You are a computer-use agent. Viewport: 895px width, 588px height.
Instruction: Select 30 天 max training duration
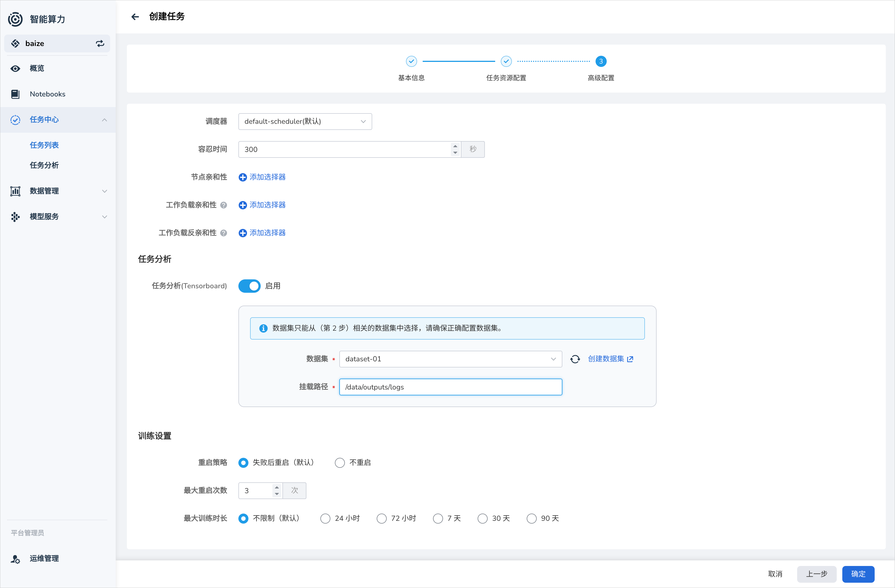click(x=482, y=519)
